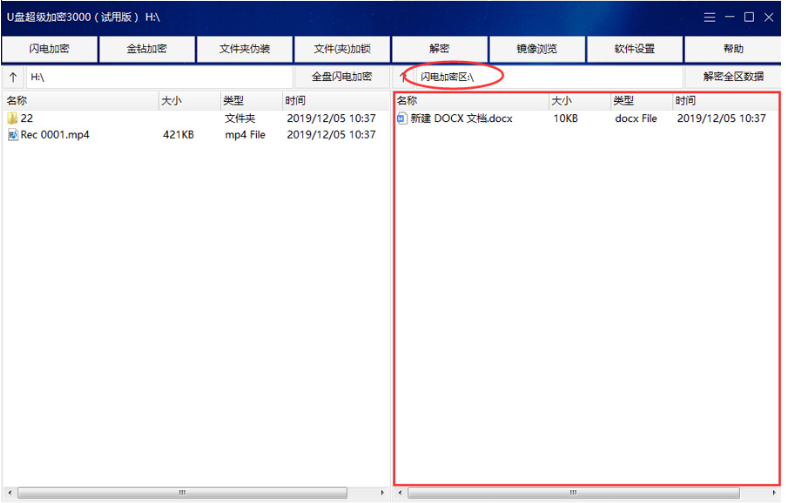Click the H:\ path input field
This screenshot has width=786, height=503.
(160, 77)
